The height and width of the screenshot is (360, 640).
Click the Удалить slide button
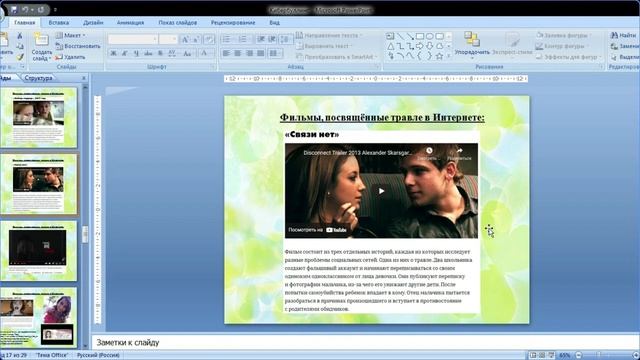70,57
